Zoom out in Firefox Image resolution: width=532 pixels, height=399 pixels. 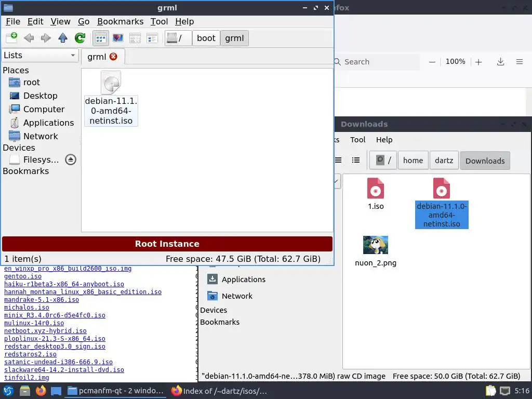point(432,62)
